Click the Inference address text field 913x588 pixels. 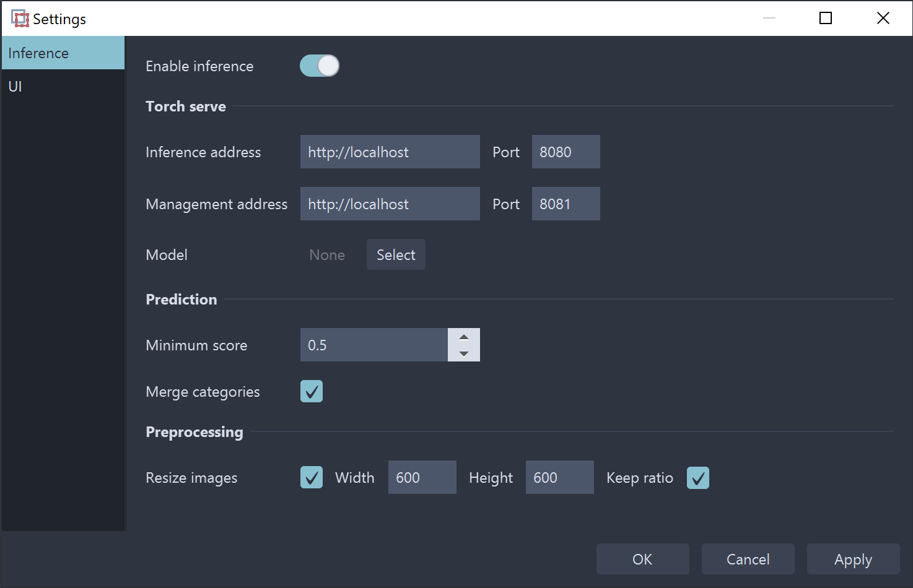[x=390, y=152]
